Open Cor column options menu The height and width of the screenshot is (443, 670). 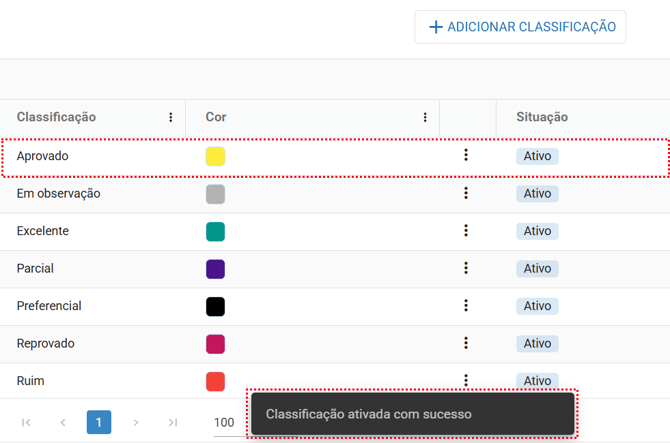tap(425, 117)
